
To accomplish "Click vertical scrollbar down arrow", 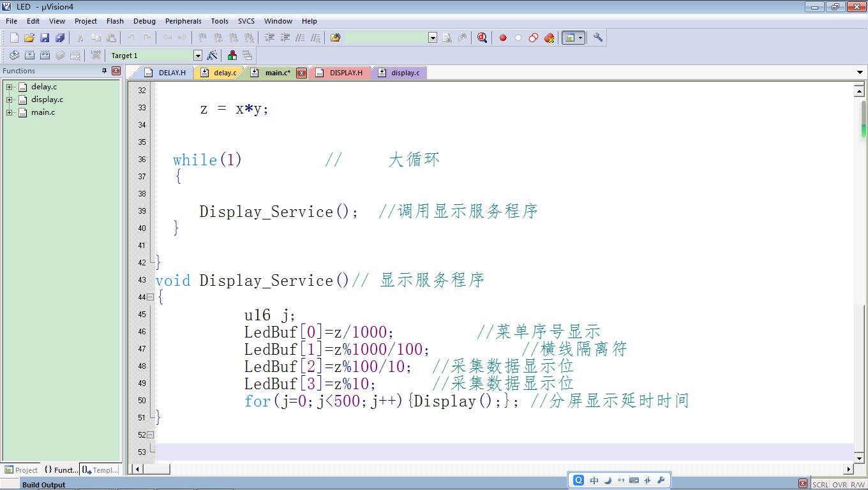I will tap(859, 458).
